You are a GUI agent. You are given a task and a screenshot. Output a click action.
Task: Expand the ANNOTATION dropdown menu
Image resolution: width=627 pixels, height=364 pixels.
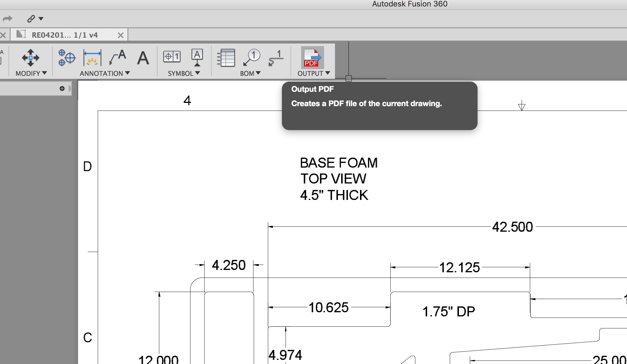(127, 73)
